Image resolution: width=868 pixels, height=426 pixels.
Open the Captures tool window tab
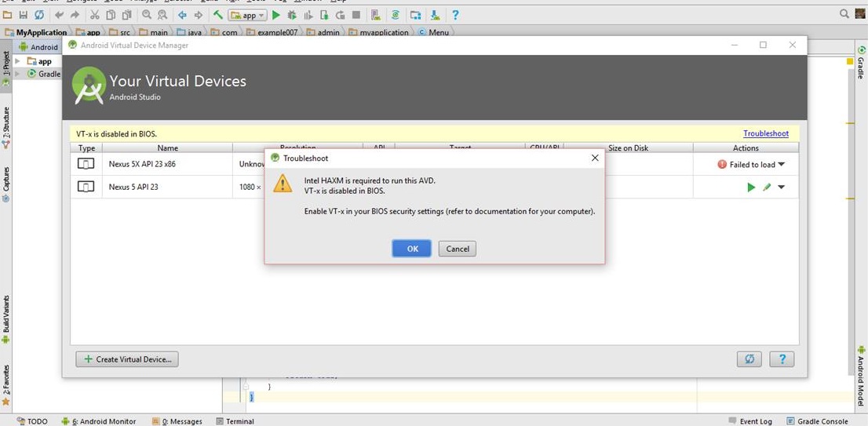pos(6,184)
